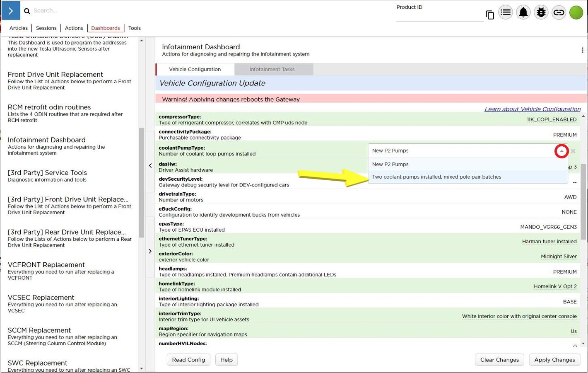This screenshot has height=373, width=588.
Task: Click the bug report icon
Action: point(541,12)
